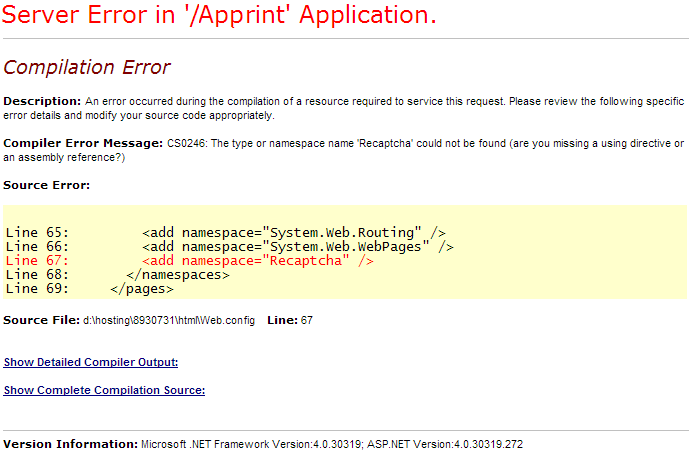The image size is (690, 473).
Task: Click the line number 67 after 'Line:'
Action: click(x=307, y=320)
